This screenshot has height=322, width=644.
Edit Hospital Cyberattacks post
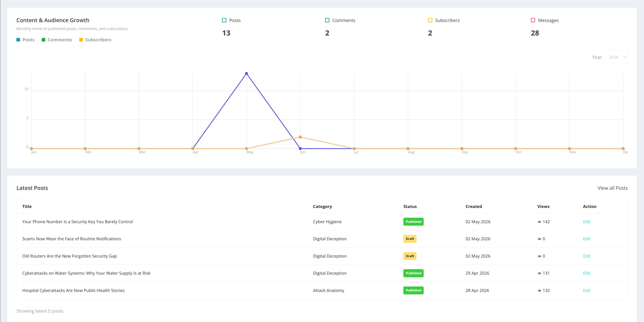pos(587,290)
